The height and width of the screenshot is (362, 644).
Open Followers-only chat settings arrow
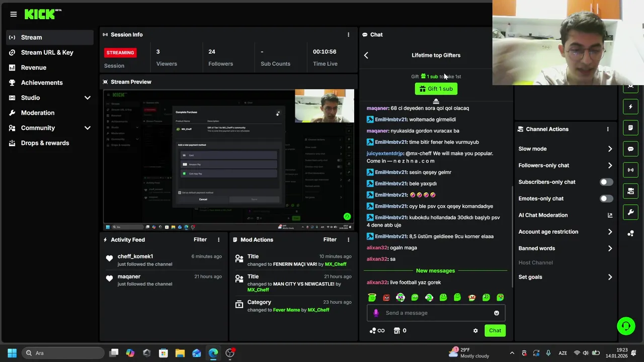(610, 165)
